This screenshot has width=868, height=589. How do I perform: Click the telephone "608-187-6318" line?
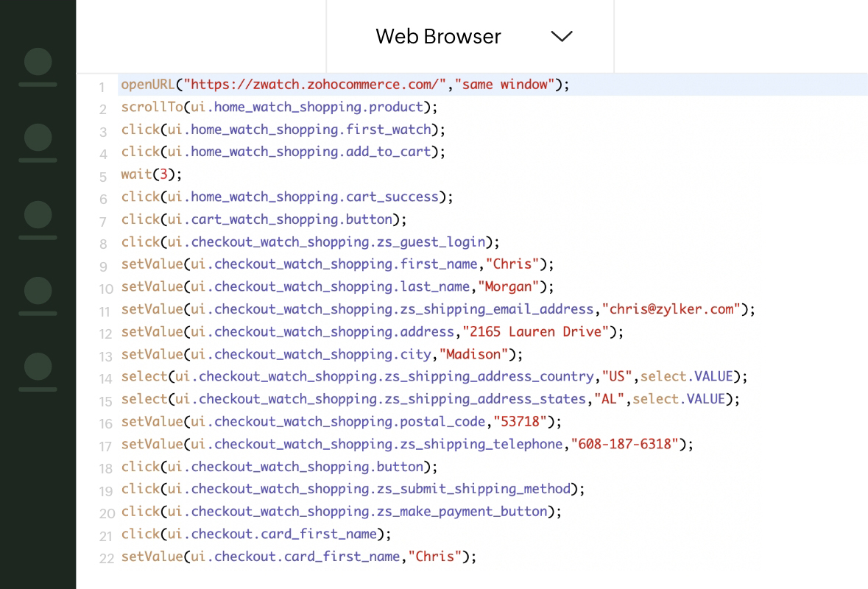coord(407,444)
